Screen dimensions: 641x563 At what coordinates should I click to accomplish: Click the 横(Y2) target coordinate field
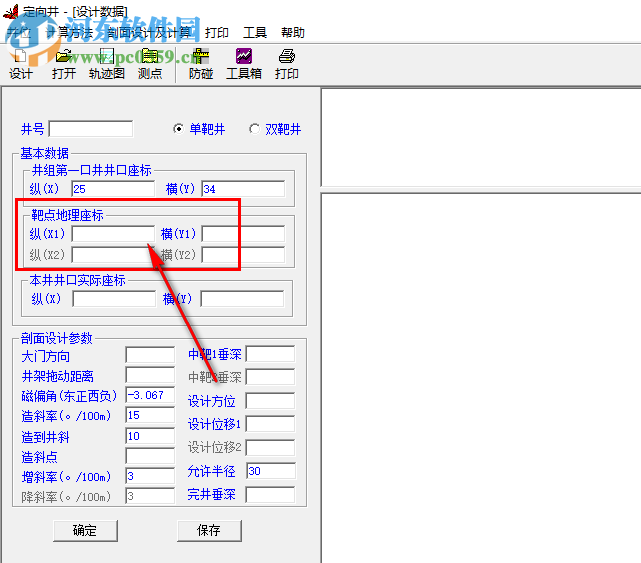(243, 254)
